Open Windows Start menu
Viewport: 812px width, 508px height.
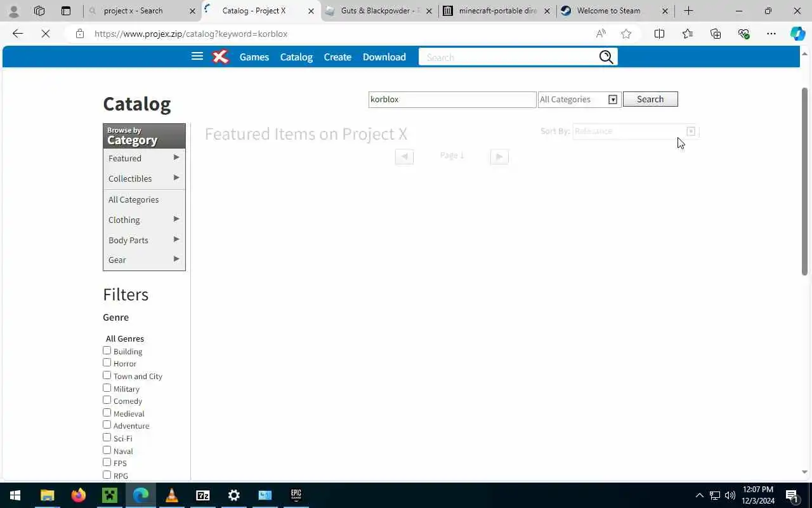pos(15,495)
